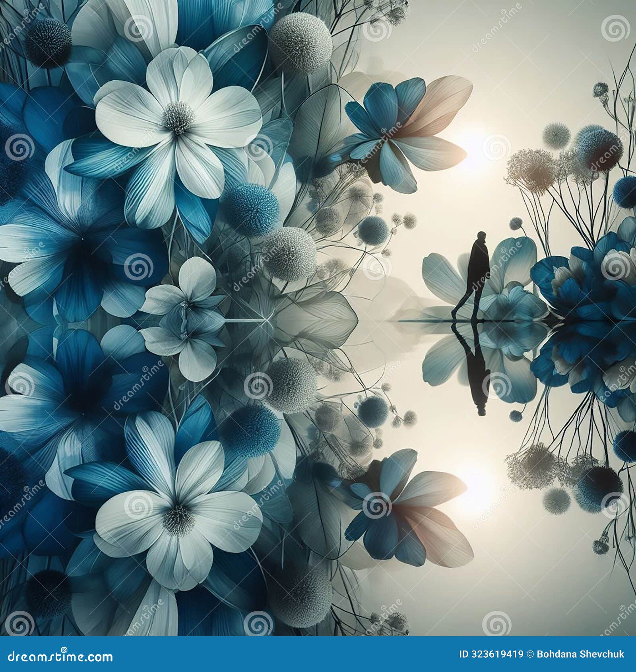636x672 pixels.
Task: Click the blue watermark bar at the bottom
Action: coord(318,658)
